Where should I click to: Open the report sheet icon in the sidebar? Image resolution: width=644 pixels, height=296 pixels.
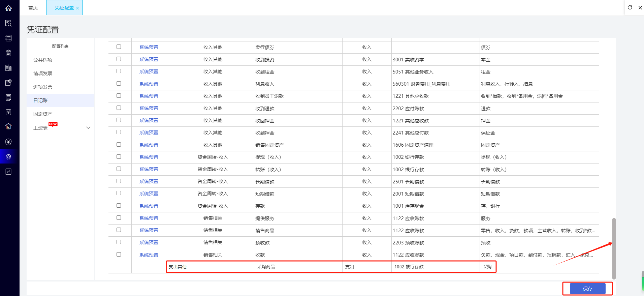point(8,97)
